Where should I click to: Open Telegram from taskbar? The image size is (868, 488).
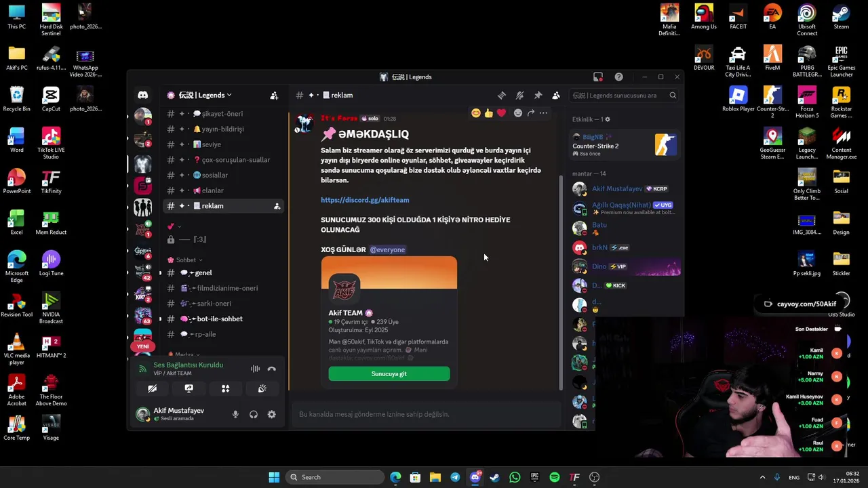click(x=455, y=477)
